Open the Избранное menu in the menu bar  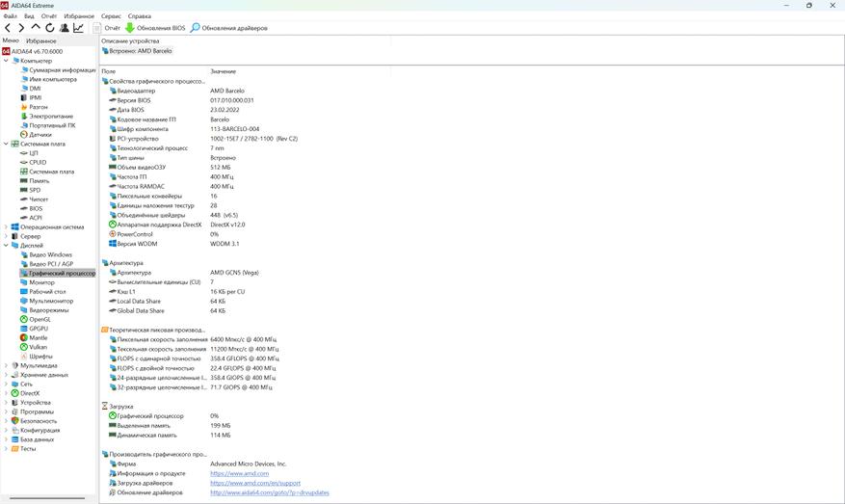[79, 16]
